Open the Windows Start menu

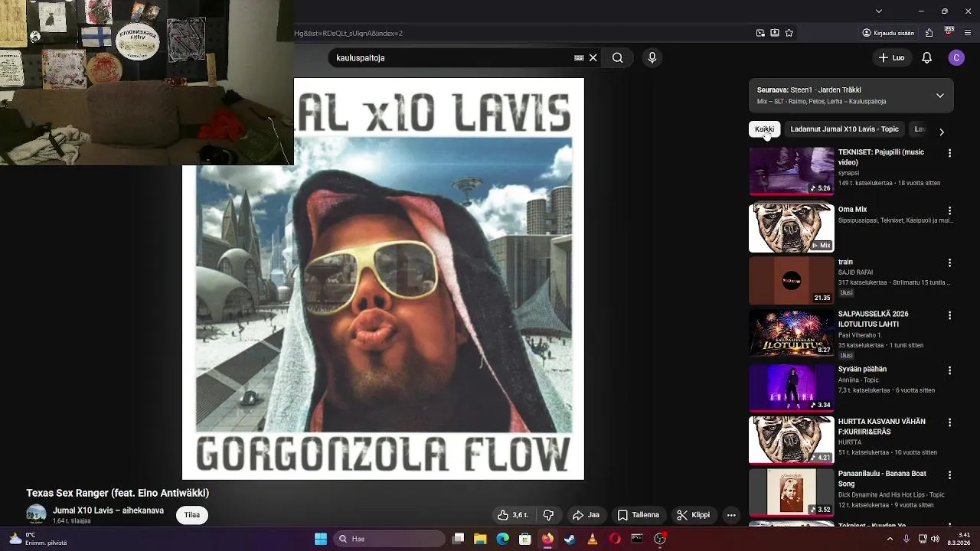pyautogui.click(x=321, y=539)
